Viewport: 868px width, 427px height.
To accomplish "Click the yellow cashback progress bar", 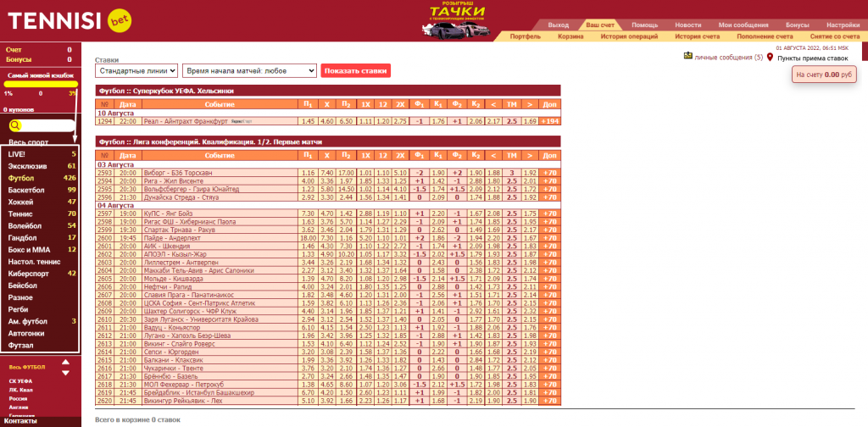I will point(39,84).
